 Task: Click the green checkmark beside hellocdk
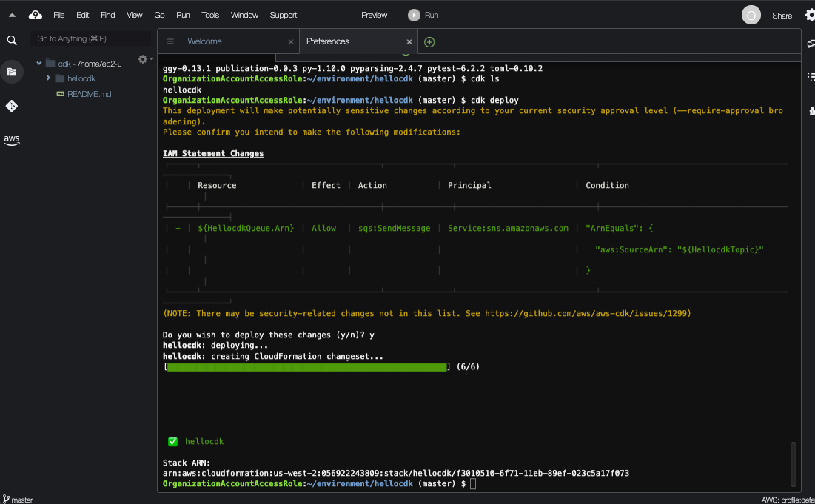click(173, 442)
